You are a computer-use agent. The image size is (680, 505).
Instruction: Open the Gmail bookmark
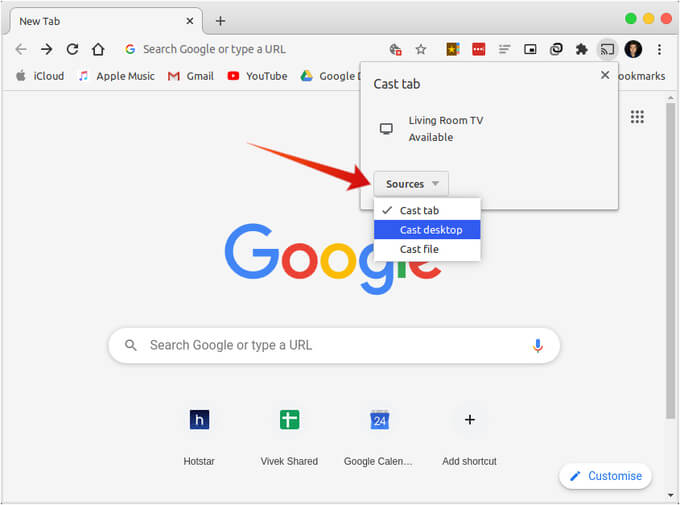click(191, 76)
